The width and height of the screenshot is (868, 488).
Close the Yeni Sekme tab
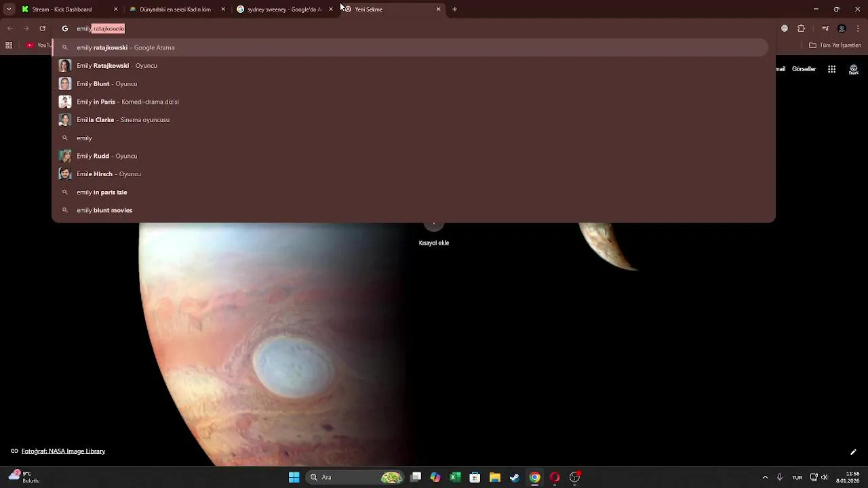[439, 9]
